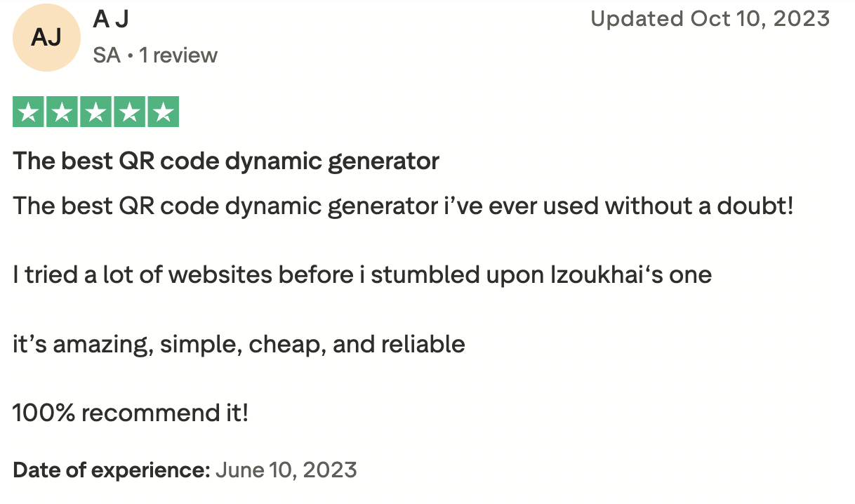The image size is (855, 504).
Task: Click the '100% recommend it!' line
Action: [131, 413]
